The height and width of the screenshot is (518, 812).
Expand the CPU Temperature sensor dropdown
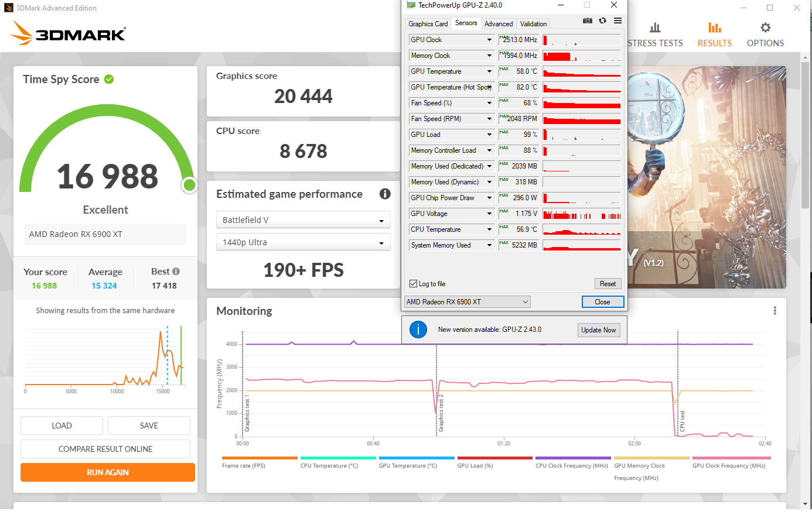coord(489,229)
